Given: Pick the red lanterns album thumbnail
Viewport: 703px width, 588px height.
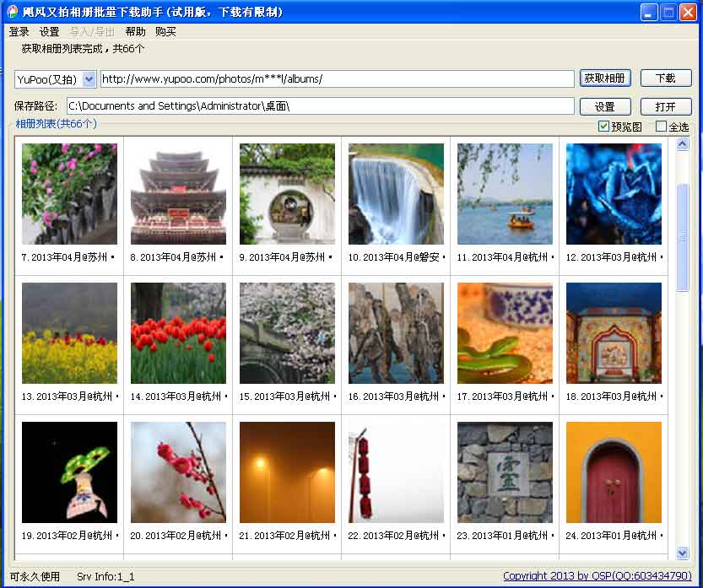Looking at the screenshot, I should (395, 472).
